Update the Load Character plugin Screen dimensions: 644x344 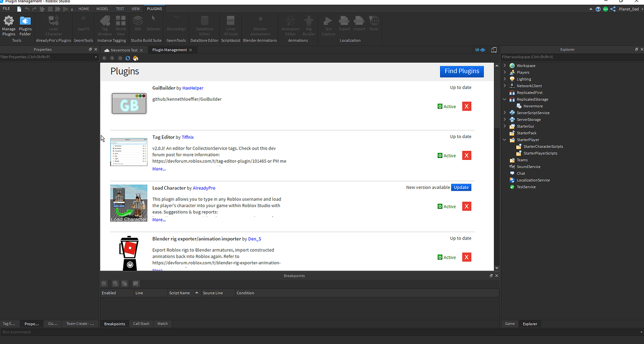click(461, 187)
